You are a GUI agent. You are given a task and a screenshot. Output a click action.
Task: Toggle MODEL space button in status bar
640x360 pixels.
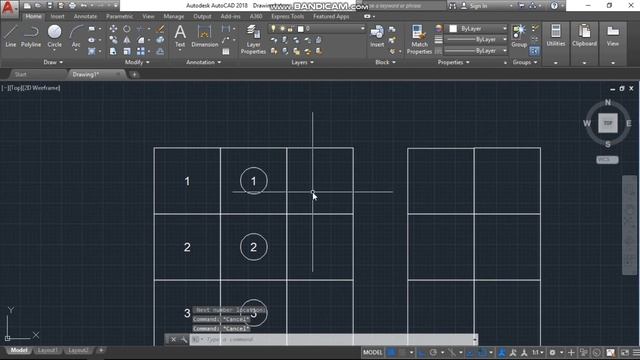coord(372,352)
